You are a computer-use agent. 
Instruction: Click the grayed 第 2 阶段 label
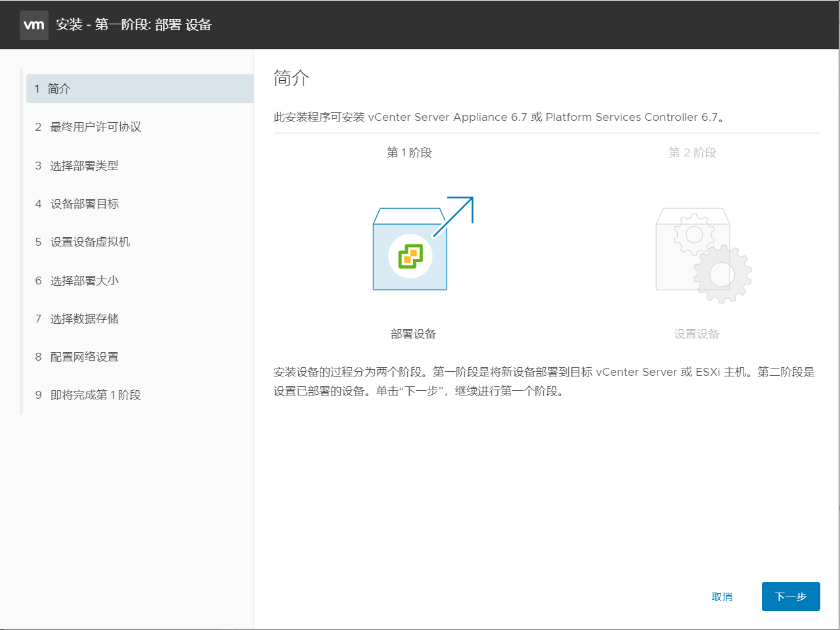(x=692, y=152)
